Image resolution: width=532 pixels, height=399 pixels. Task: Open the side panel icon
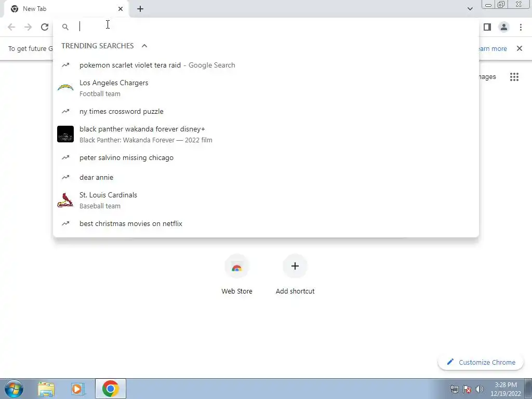point(487,27)
